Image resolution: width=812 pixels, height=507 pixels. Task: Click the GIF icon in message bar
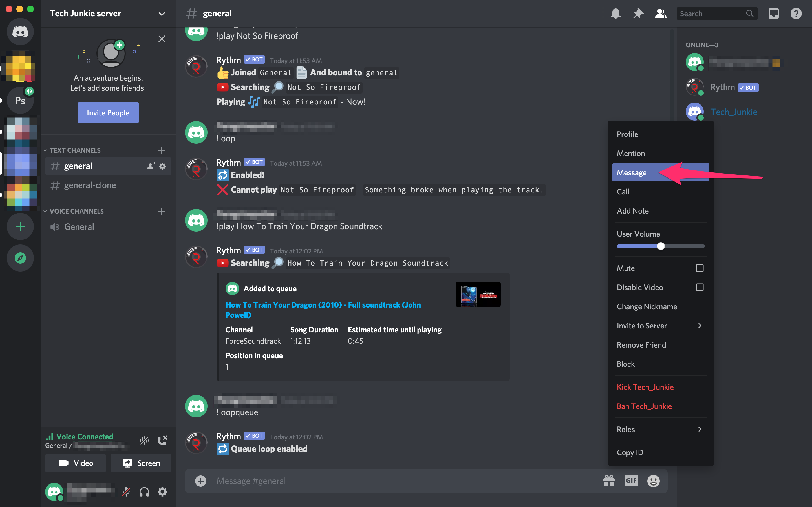click(631, 480)
